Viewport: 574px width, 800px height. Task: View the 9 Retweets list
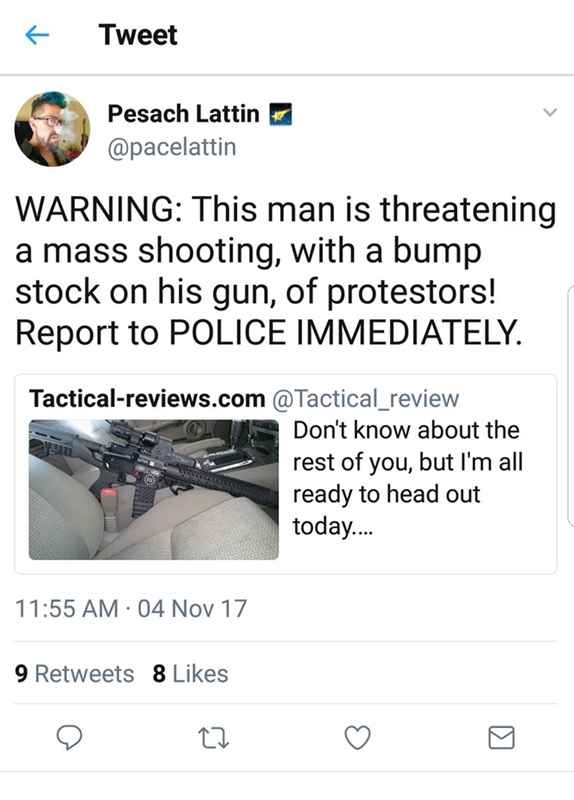74,673
